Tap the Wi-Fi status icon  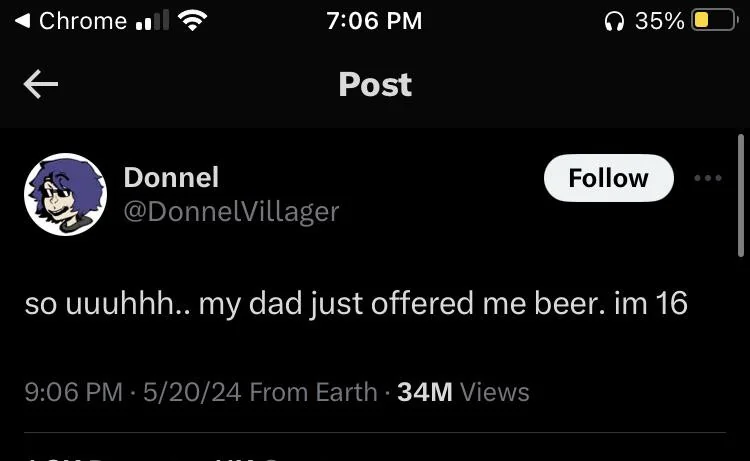[x=192, y=21]
